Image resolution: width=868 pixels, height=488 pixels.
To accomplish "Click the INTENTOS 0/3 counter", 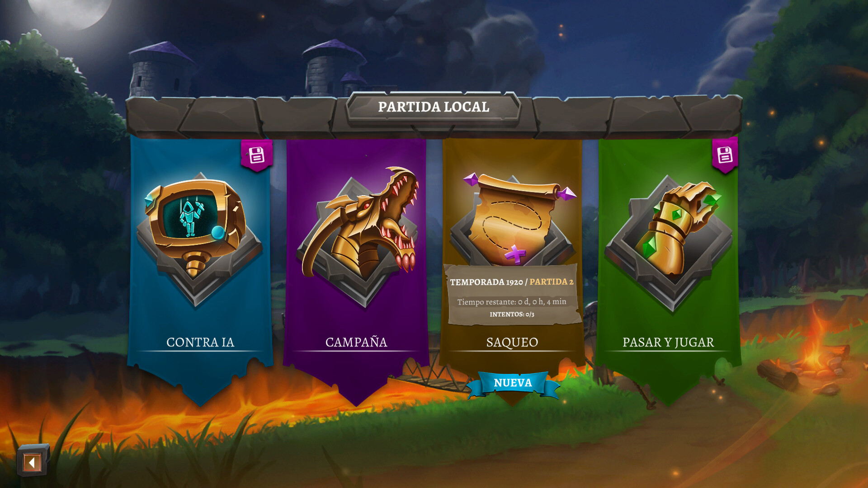I will point(512,314).
